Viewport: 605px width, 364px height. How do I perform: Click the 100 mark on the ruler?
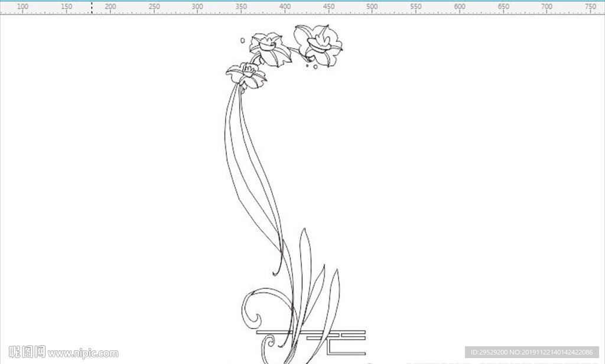tap(23, 6)
